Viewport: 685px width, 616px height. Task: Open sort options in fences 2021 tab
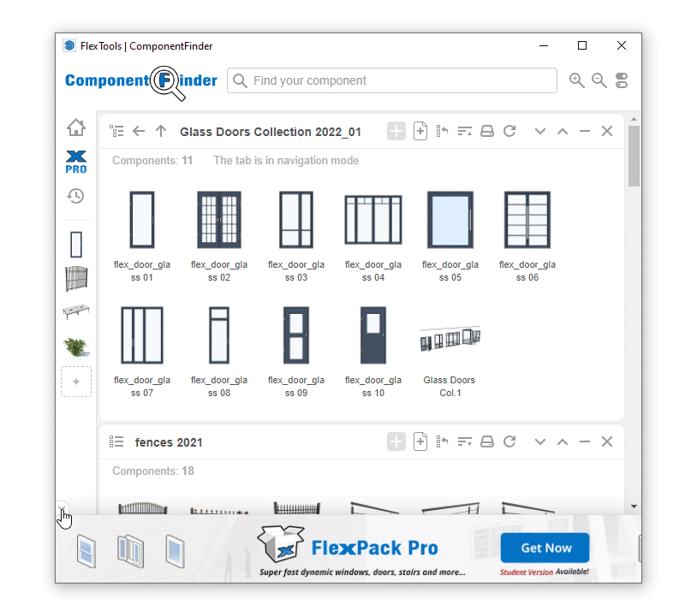click(464, 441)
